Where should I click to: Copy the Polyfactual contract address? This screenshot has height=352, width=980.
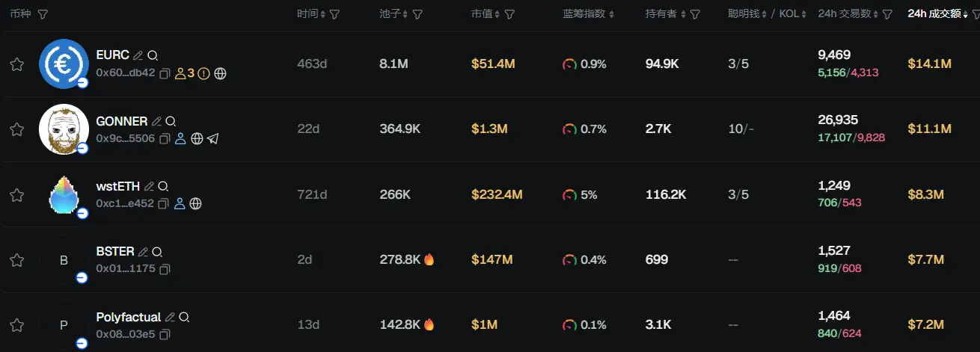[x=165, y=333]
